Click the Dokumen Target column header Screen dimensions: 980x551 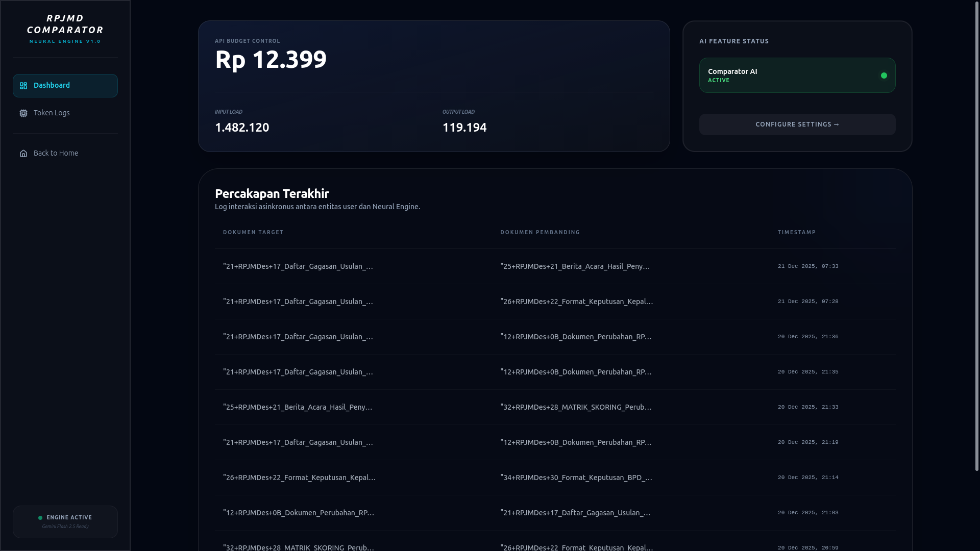(253, 233)
